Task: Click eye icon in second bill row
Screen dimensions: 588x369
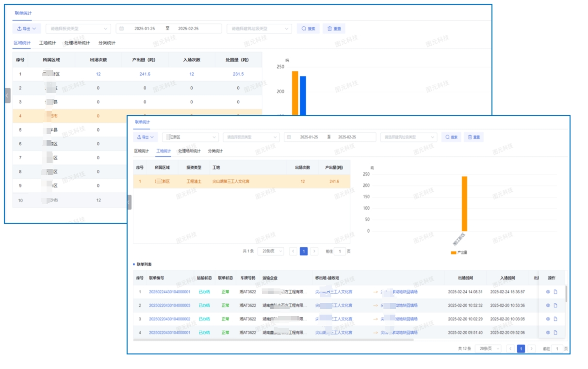Action: (x=548, y=305)
